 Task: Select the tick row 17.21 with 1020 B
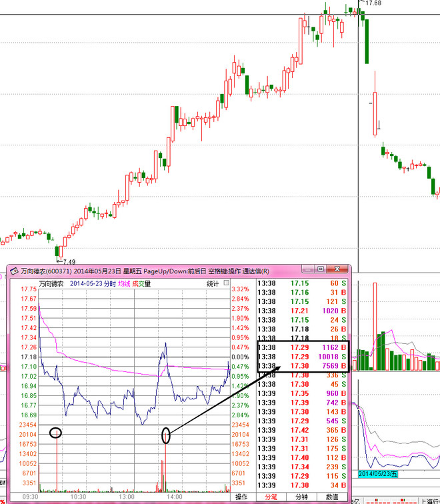[x=302, y=311]
